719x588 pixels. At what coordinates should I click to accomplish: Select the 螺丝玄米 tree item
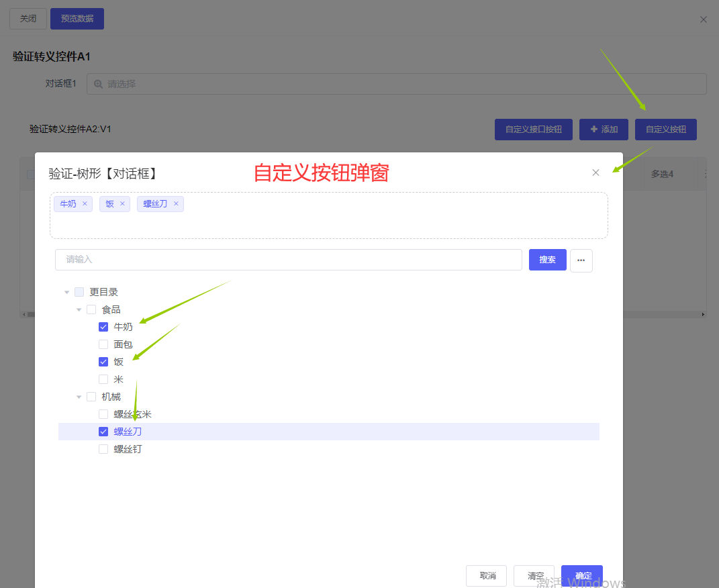point(132,414)
